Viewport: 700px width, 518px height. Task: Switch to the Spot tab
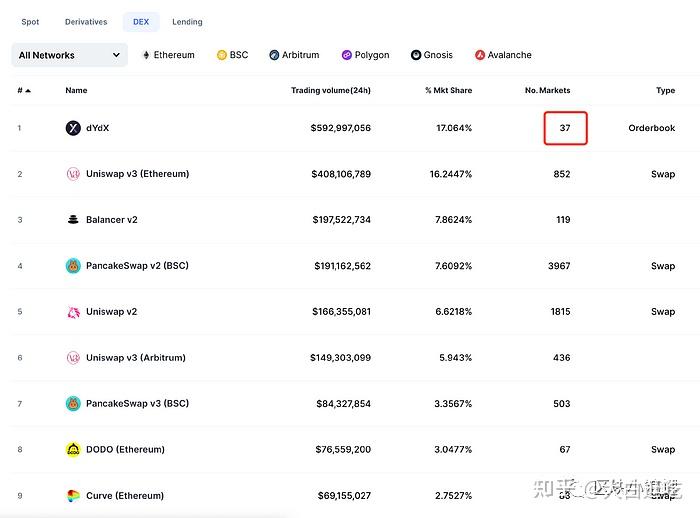(30, 22)
